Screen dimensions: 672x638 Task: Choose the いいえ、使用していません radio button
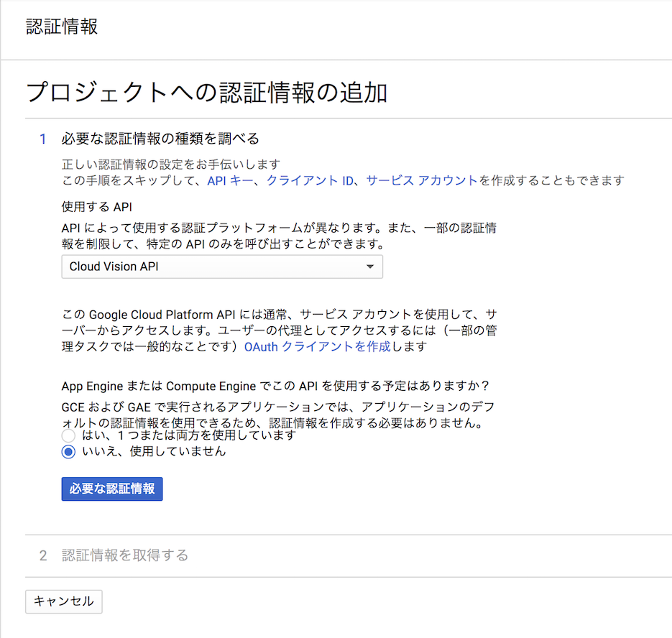click(68, 452)
